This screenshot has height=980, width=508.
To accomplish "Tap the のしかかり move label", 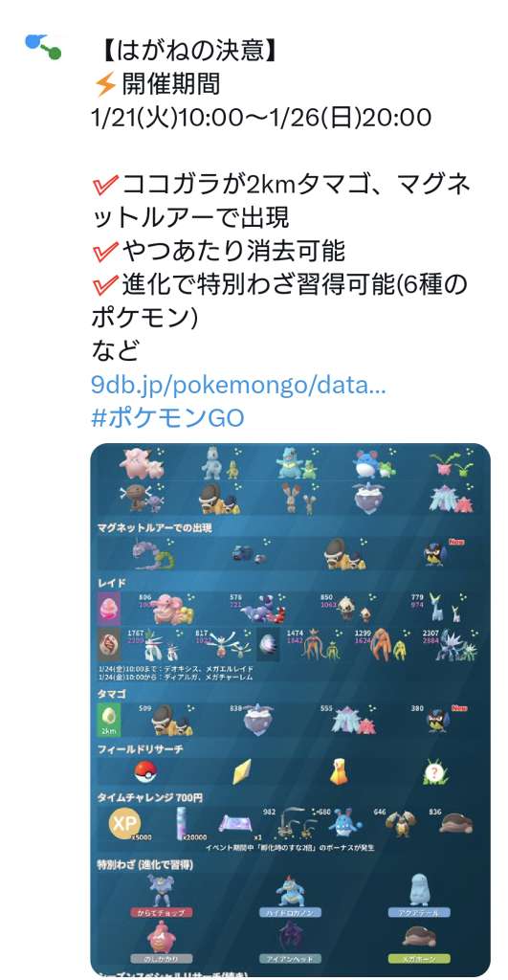I will pyautogui.click(x=160, y=959).
